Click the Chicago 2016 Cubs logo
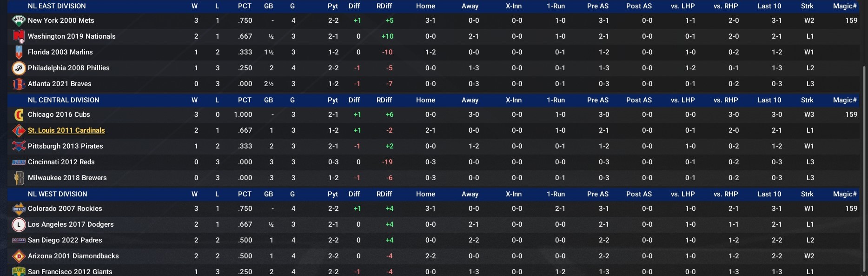Screen dimensions: 868x276 (19, 114)
